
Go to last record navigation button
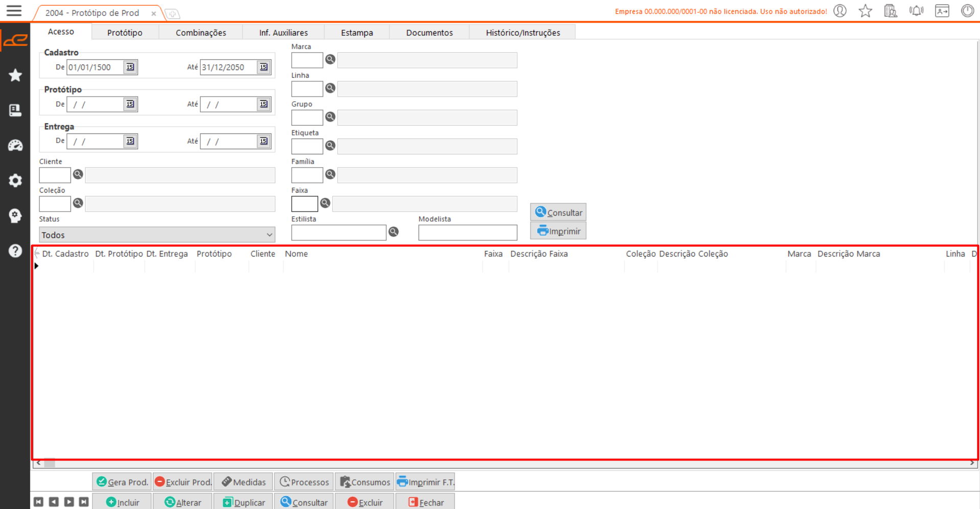[x=84, y=502]
